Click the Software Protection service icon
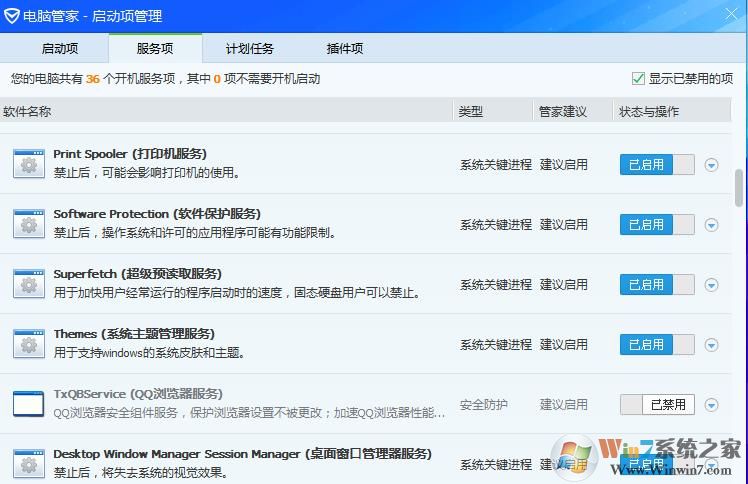 coord(29,224)
